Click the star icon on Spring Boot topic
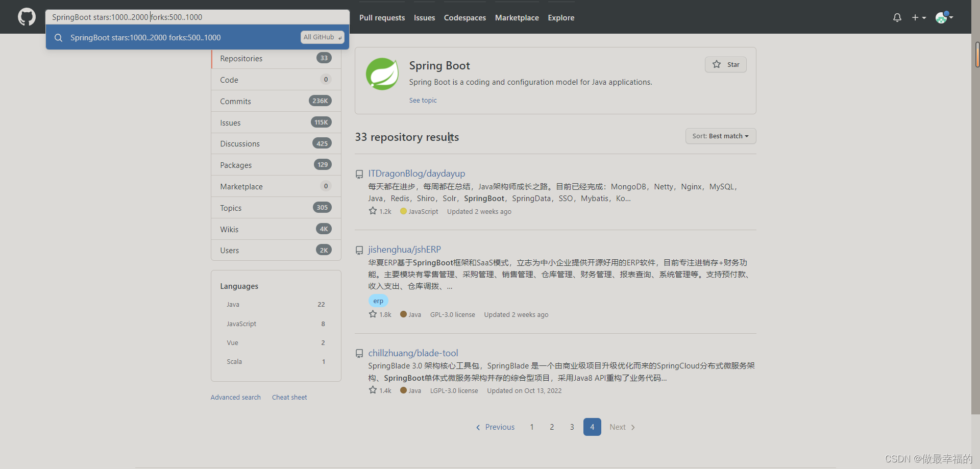 coord(717,64)
